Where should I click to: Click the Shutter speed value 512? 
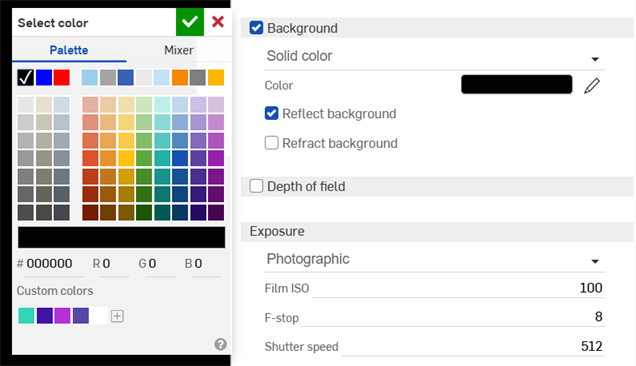click(591, 346)
